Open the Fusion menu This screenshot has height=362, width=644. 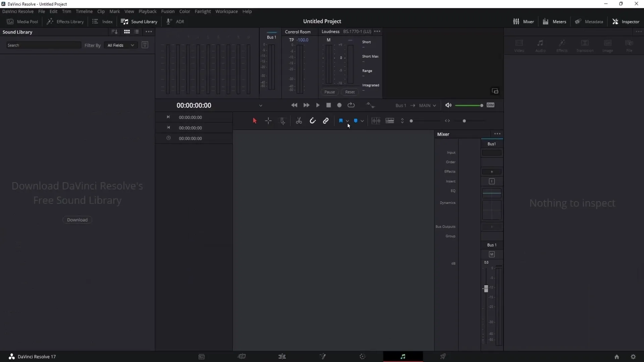coord(168,11)
